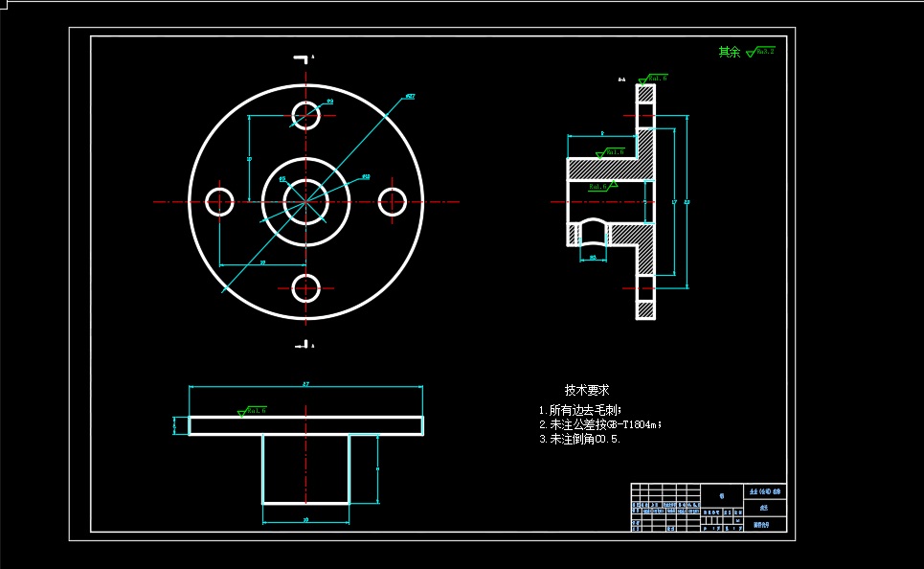The width and height of the screenshot is (924, 569).
Task: Select the ø37 diameter leader label
Action: pyautogui.click(x=410, y=96)
